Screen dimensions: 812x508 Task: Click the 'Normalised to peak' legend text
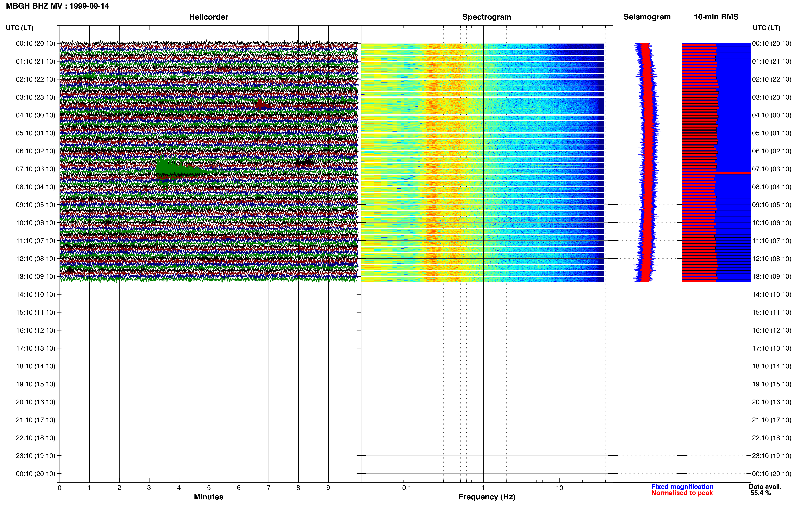click(x=682, y=493)
